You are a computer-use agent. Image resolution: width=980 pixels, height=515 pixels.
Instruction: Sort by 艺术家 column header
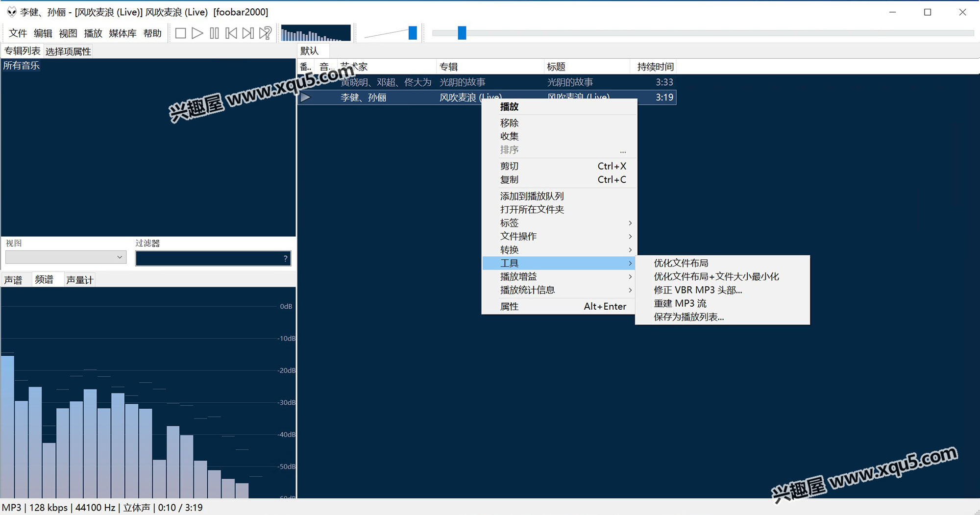pos(387,67)
